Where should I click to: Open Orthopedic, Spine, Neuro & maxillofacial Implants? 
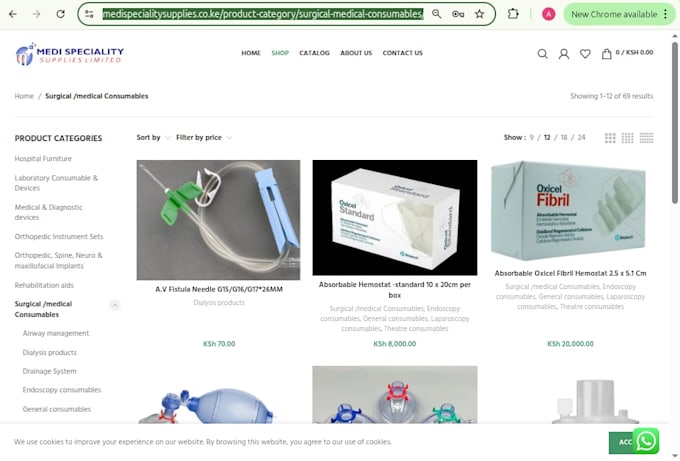click(x=59, y=261)
